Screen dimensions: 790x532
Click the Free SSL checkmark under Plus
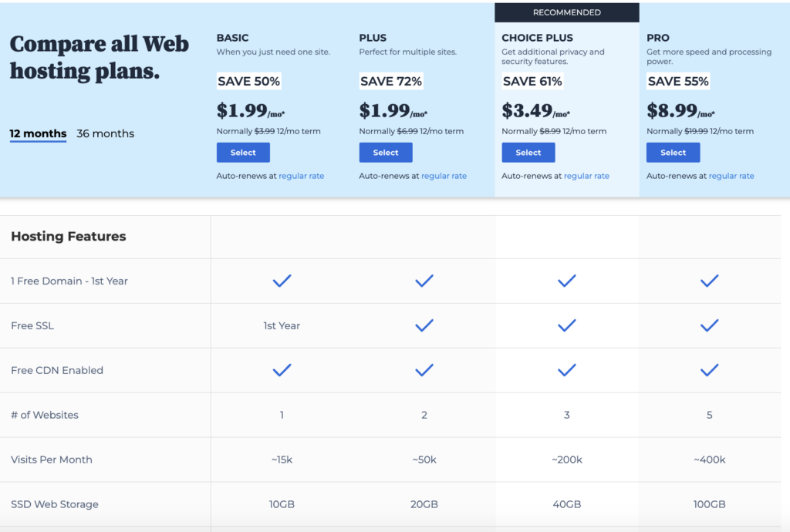tap(424, 325)
